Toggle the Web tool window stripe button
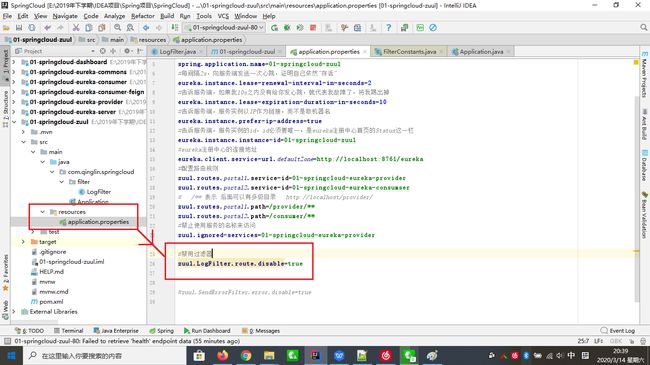Viewport: 650px width, 365px height. point(5,310)
